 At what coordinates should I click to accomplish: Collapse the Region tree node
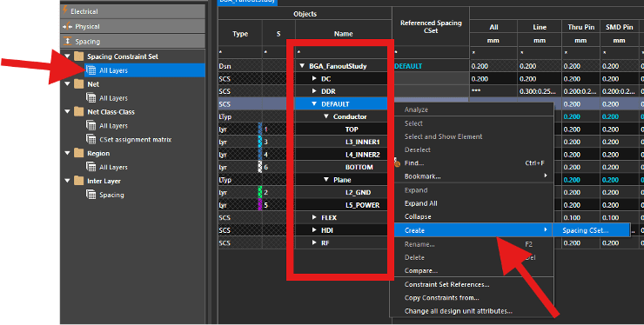pos(67,153)
